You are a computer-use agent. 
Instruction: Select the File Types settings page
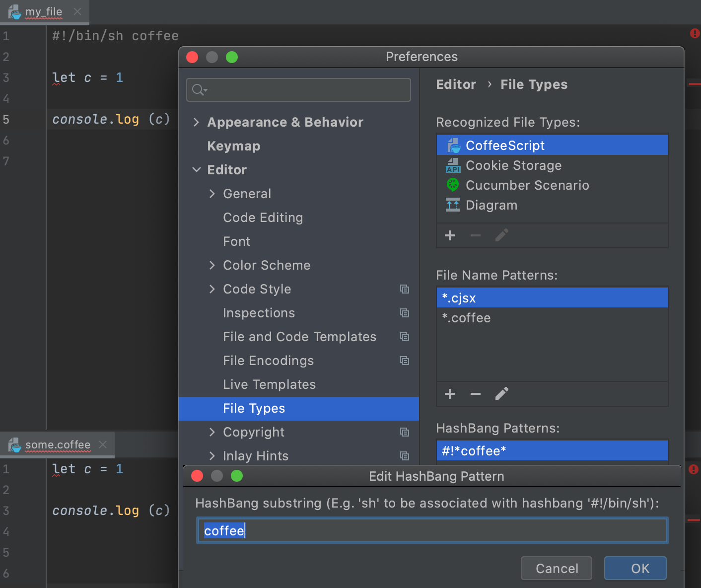(298, 409)
